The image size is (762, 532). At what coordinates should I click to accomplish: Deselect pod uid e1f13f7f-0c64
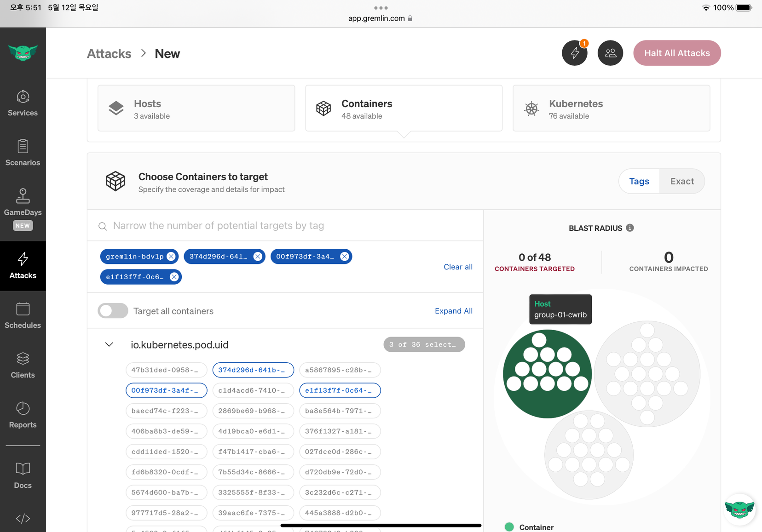340,390
